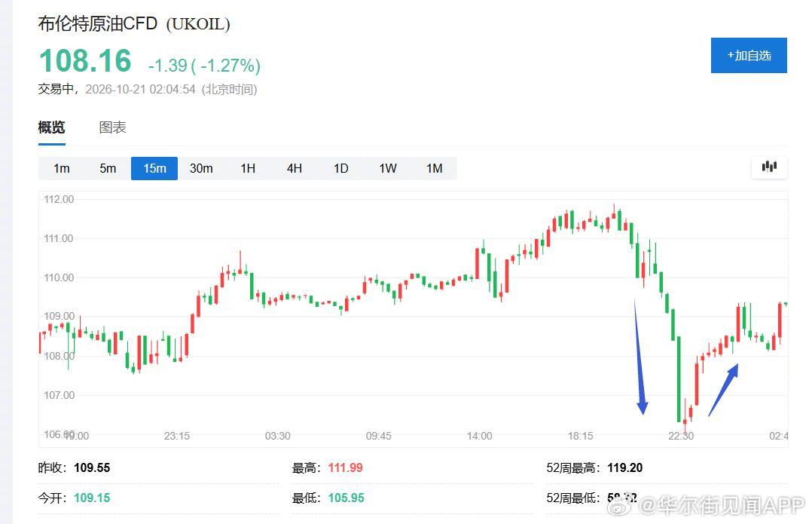Click the 09:45 time axis label
Image resolution: width=812 pixels, height=524 pixels.
pos(379,436)
